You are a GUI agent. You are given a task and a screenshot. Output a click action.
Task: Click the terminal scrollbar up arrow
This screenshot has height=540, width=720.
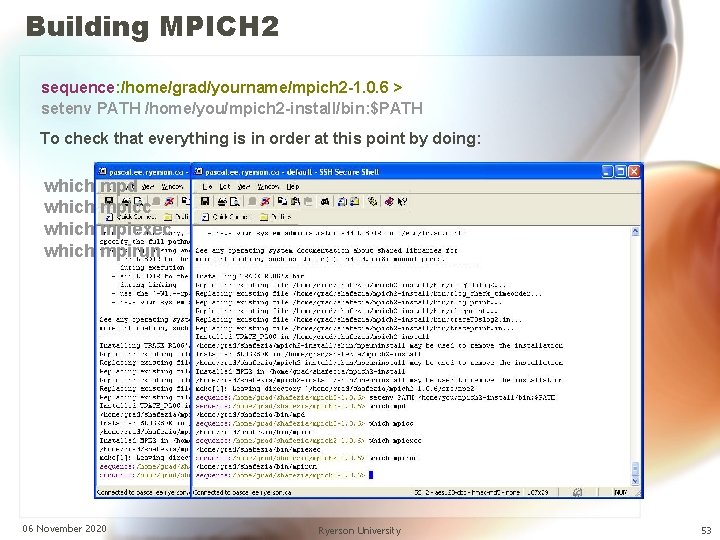(x=635, y=231)
